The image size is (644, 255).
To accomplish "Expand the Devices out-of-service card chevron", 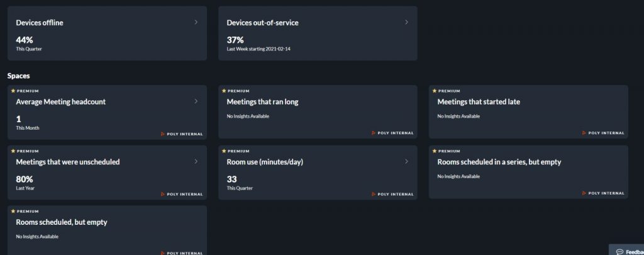I will (x=406, y=22).
